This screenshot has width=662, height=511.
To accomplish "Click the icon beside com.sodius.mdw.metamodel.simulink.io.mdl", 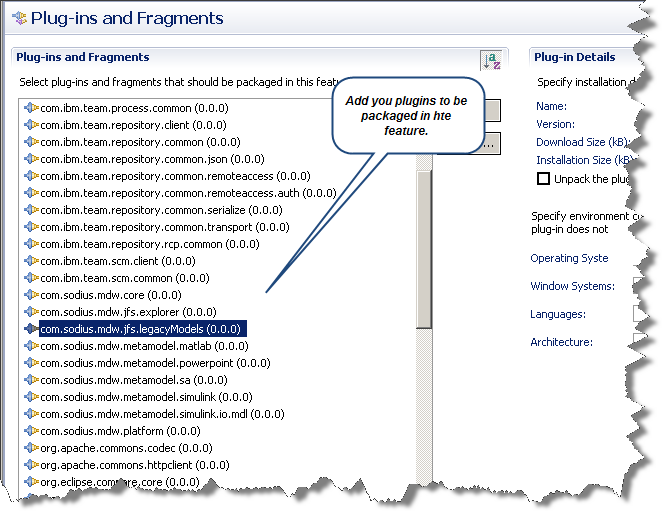I will pos(31,414).
